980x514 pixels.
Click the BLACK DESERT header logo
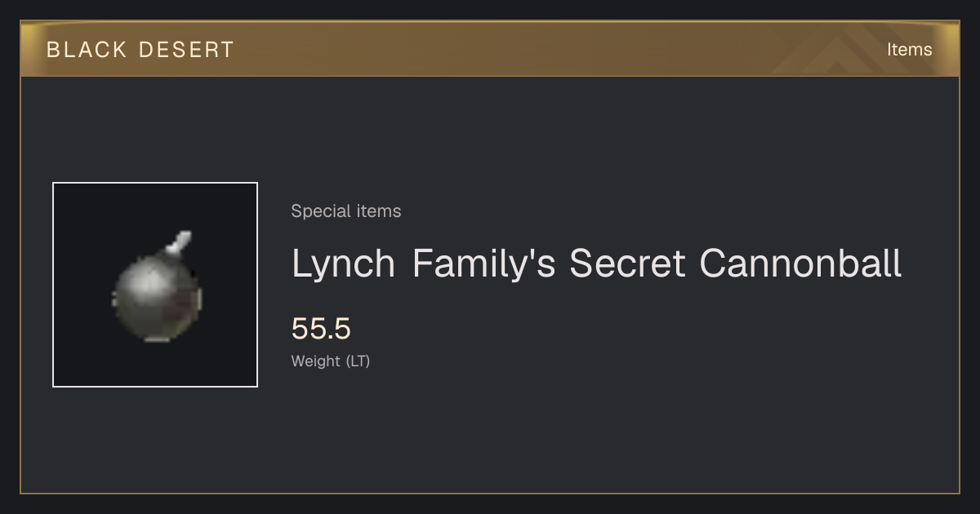coord(140,49)
